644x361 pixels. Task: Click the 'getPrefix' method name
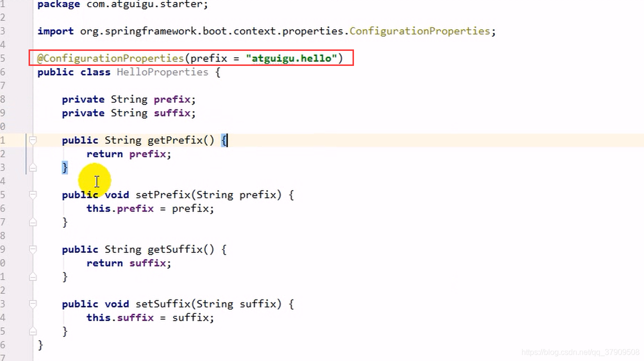(175, 141)
